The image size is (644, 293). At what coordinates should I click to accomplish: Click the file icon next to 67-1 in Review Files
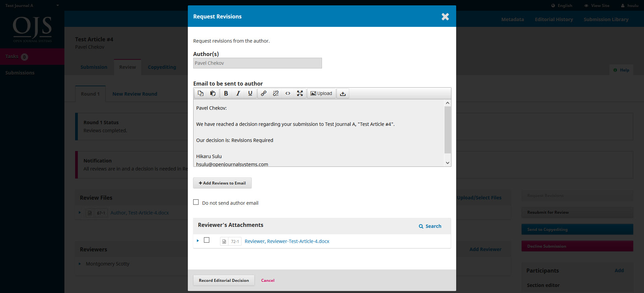tap(90, 213)
